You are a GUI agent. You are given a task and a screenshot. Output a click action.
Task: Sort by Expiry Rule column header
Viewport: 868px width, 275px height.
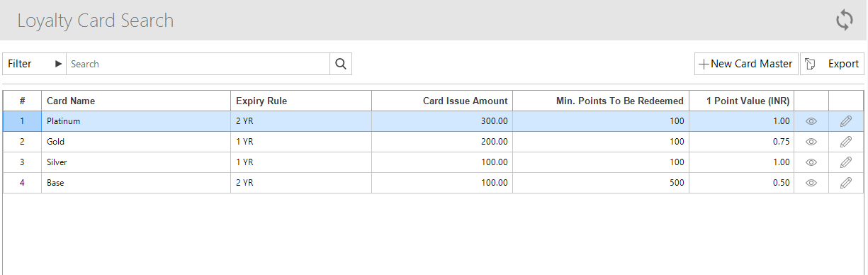pos(301,101)
